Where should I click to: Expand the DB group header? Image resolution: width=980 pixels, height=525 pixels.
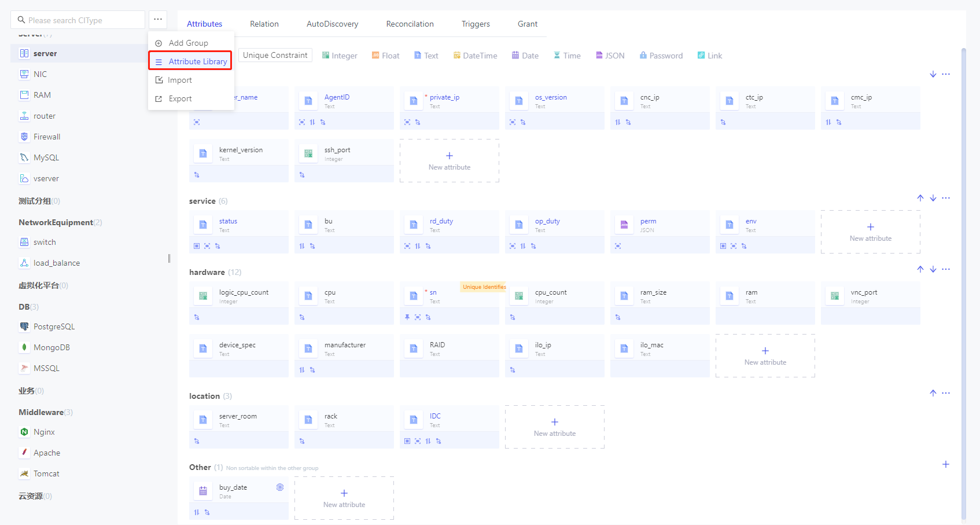(x=28, y=307)
